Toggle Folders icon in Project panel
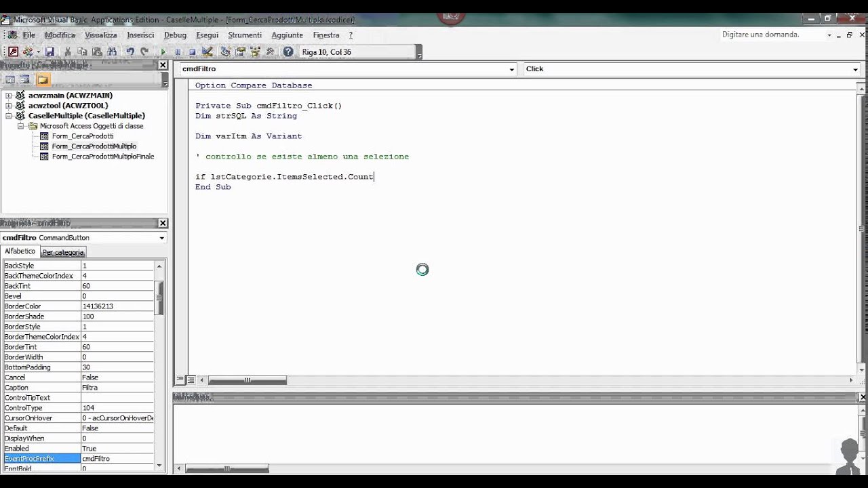Screen dimensions: 868x488 click(x=43, y=80)
